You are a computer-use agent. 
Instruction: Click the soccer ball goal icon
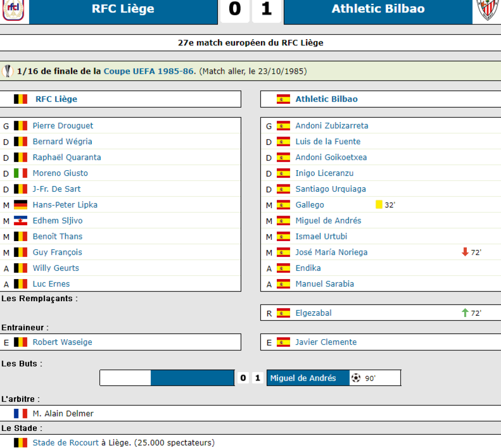tap(356, 378)
